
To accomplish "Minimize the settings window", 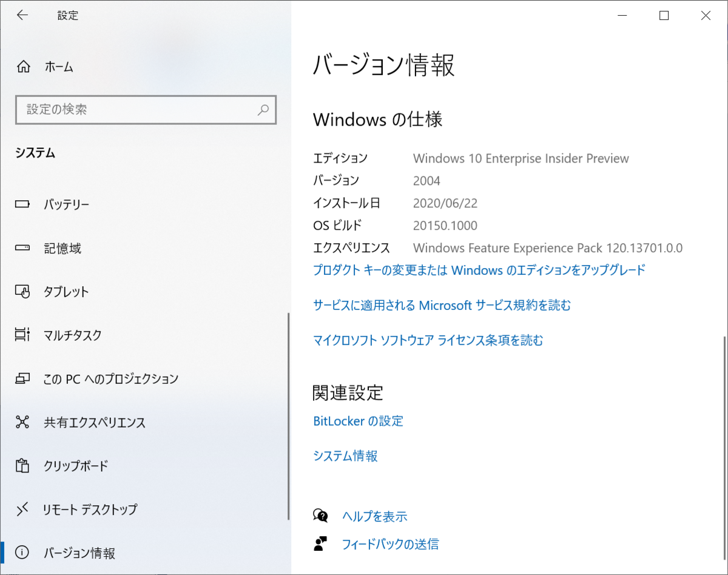I will pos(622,16).
